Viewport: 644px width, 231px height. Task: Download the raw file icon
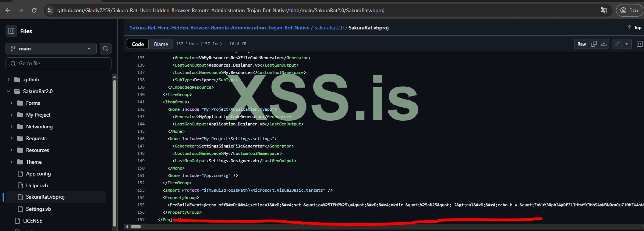[x=604, y=44]
